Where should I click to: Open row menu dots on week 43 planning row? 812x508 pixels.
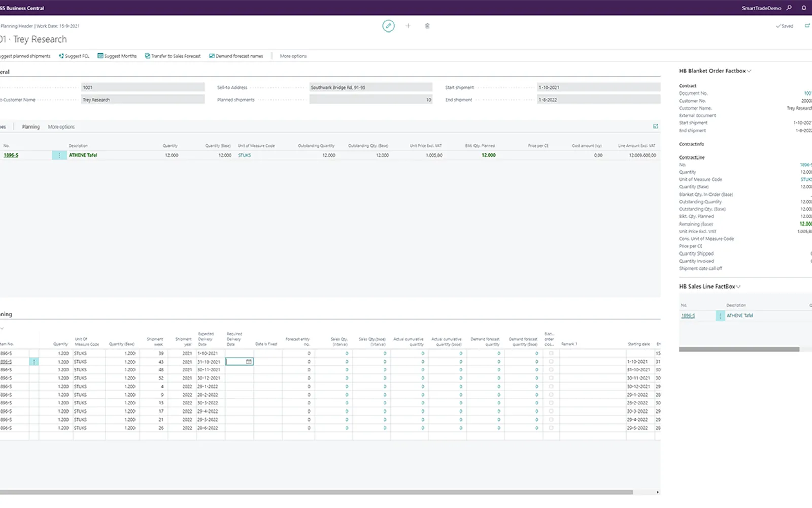click(x=34, y=362)
